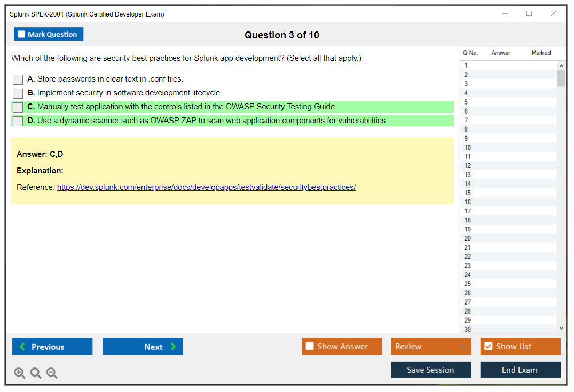Image resolution: width=574 pixels, height=392 pixels.
Task: Toggle checkbox for answer C
Action: pos(18,107)
